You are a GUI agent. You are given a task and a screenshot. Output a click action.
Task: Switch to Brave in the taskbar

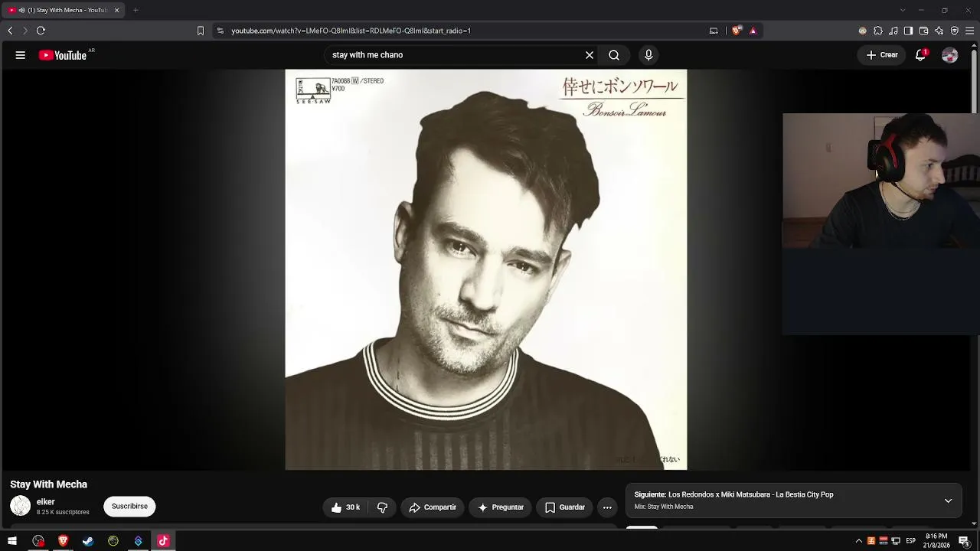(x=64, y=541)
